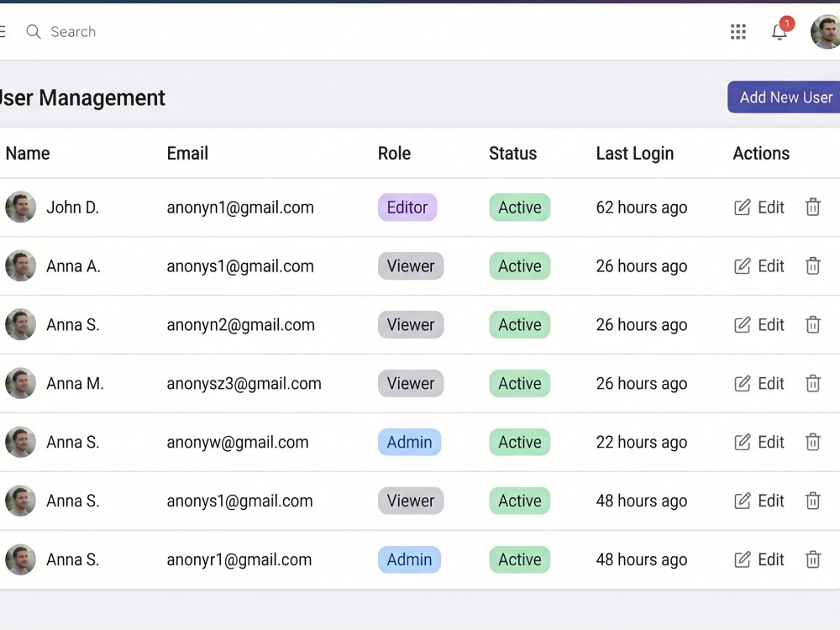Open the profile avatar in the top bar

(826, 32)
